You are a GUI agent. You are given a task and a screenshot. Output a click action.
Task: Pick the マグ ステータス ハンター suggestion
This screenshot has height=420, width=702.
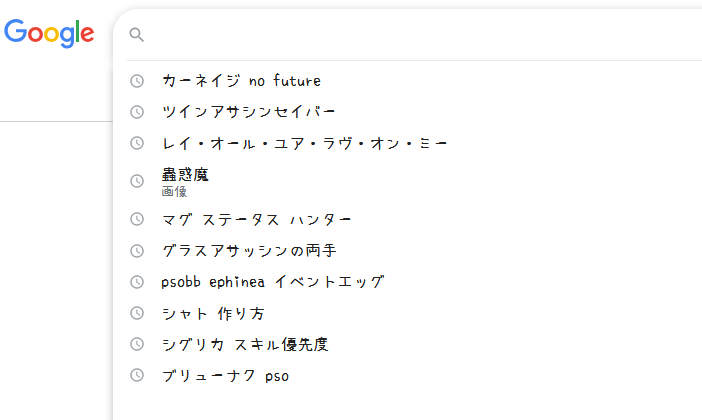(256, 219)
